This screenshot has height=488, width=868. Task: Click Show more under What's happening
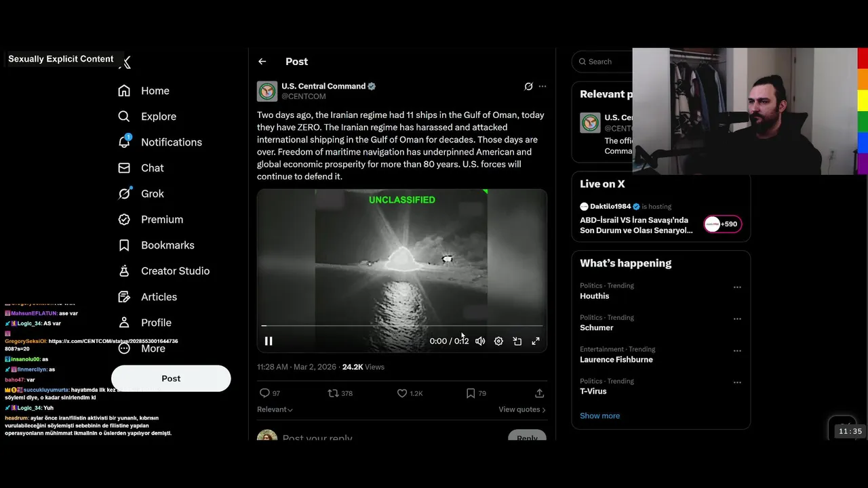599,416
